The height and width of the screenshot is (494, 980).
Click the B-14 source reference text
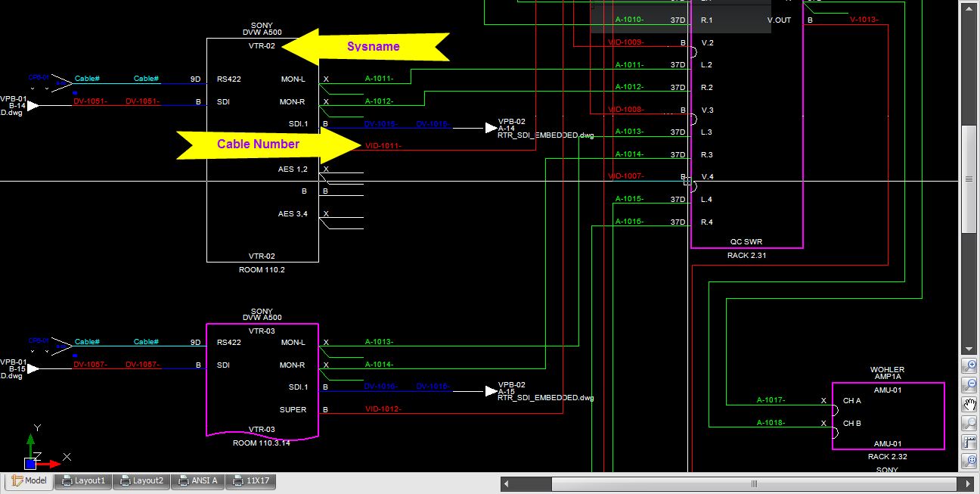pos(17,106)
